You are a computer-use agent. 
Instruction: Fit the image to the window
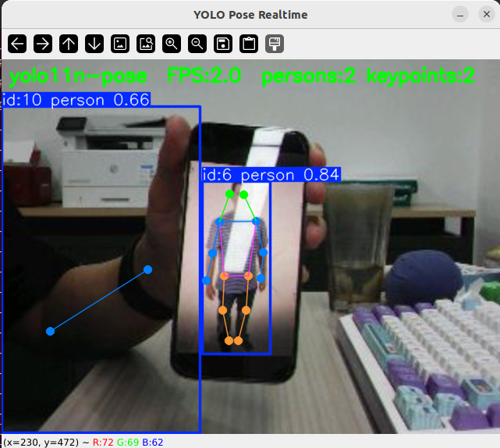pyautogui.click(x=146, y=44)
